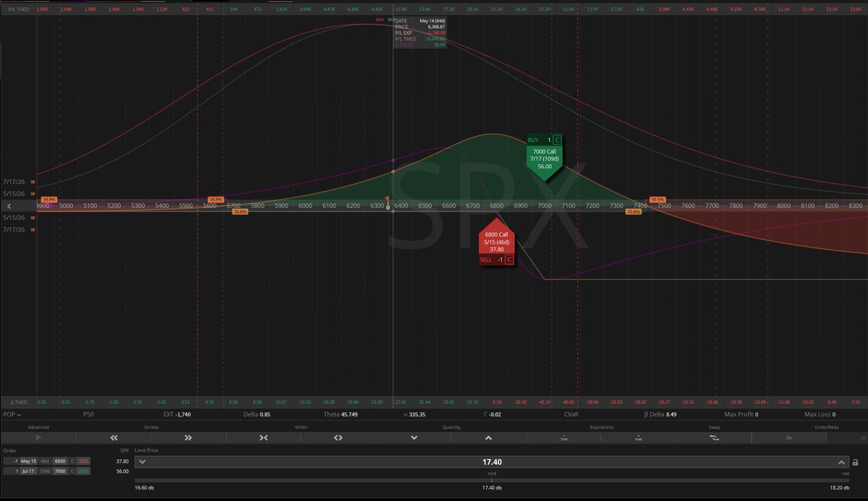Click the 18.20 db price label

tap(839, 488)
